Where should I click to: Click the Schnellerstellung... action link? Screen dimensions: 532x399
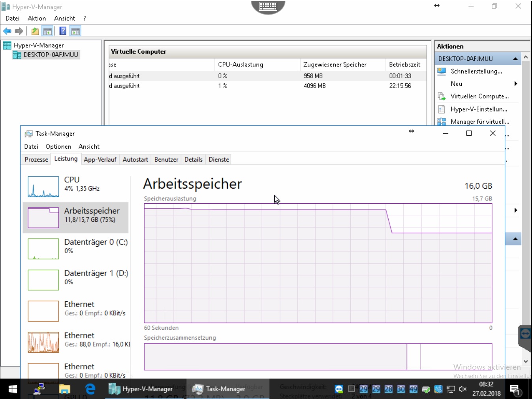coord(476,71)
